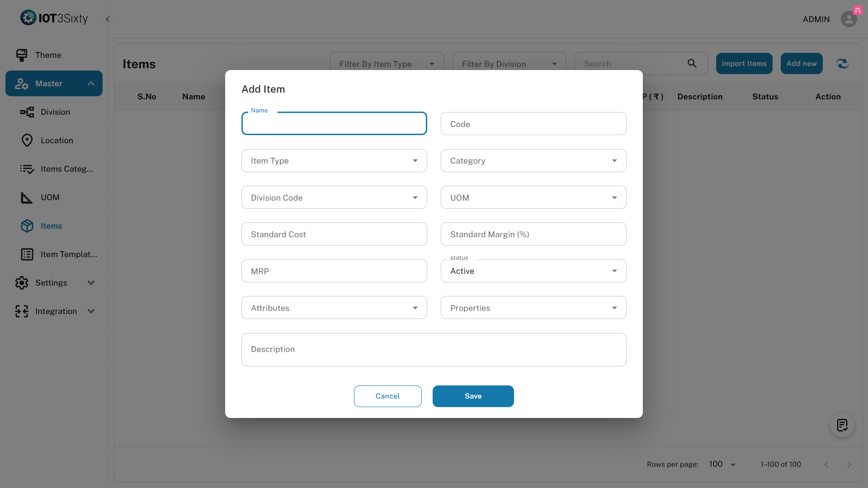This screenshot has height=488, width=868.
Task: Open UOM in the sidebar
Action: [x=50, y=197]
